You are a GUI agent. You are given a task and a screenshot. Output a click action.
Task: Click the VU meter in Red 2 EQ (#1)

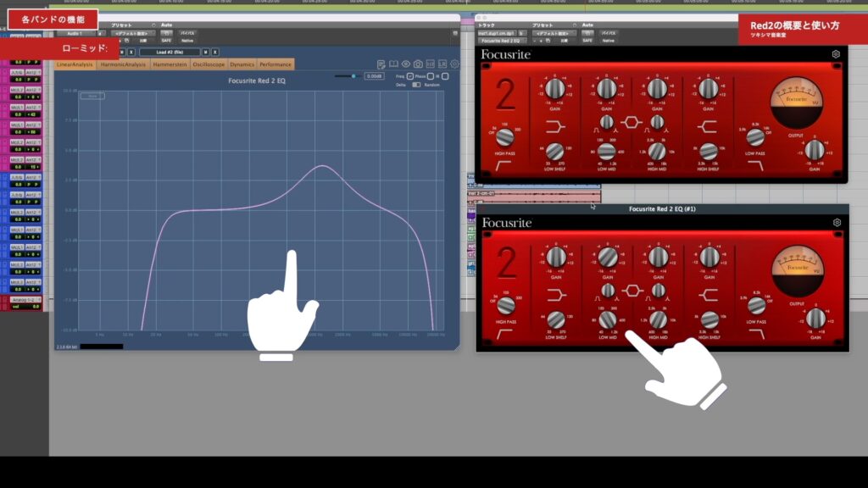[798, 271]
